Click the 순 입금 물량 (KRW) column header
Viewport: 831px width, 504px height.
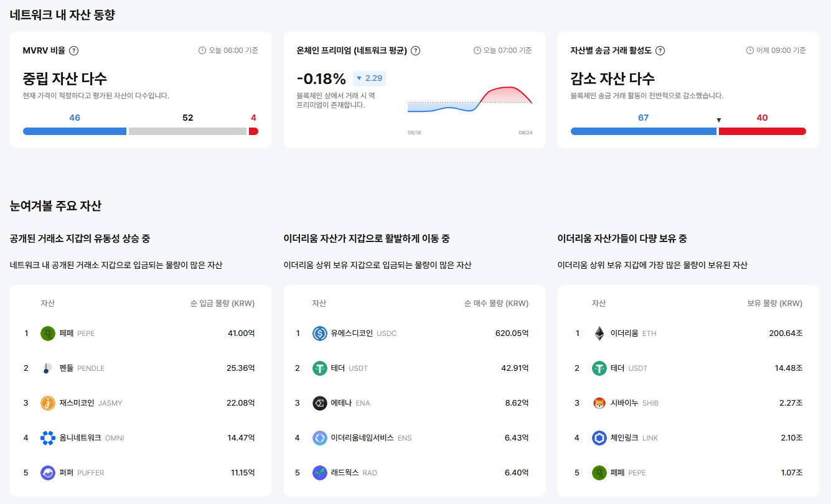(223, 304)
